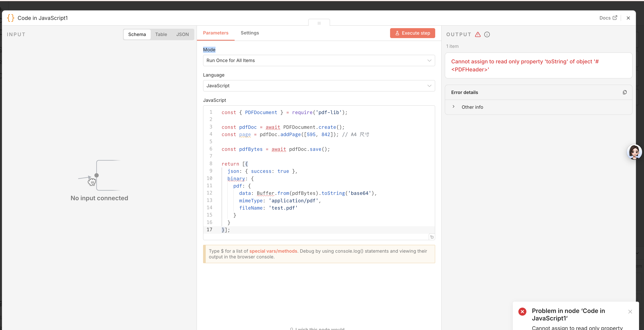
Task: Switch input view to Schema
Action: coord(137,34)
